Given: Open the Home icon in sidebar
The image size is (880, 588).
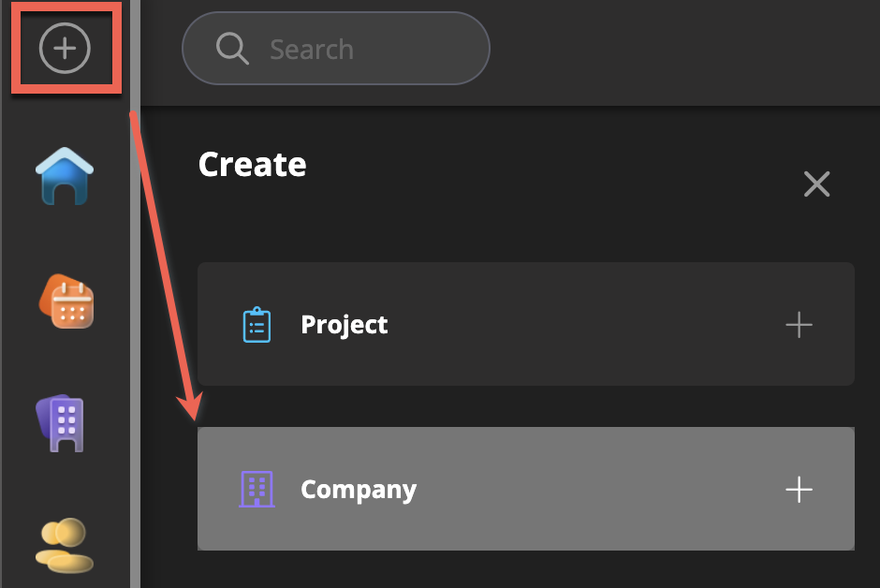Looking at the screenshot, I should [x=65, y=176].
